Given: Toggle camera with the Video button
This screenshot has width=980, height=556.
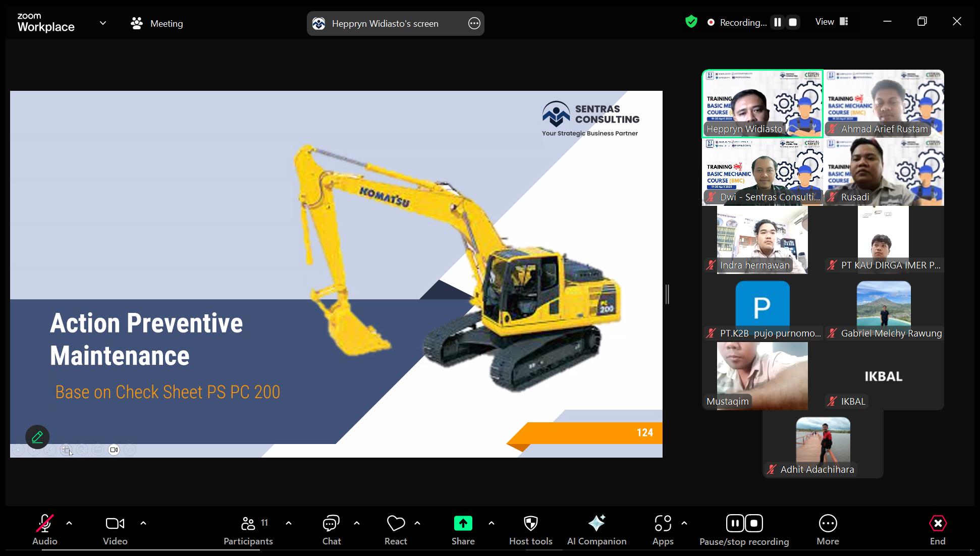Looking at the screenshot, I should [x=115, y=530].
